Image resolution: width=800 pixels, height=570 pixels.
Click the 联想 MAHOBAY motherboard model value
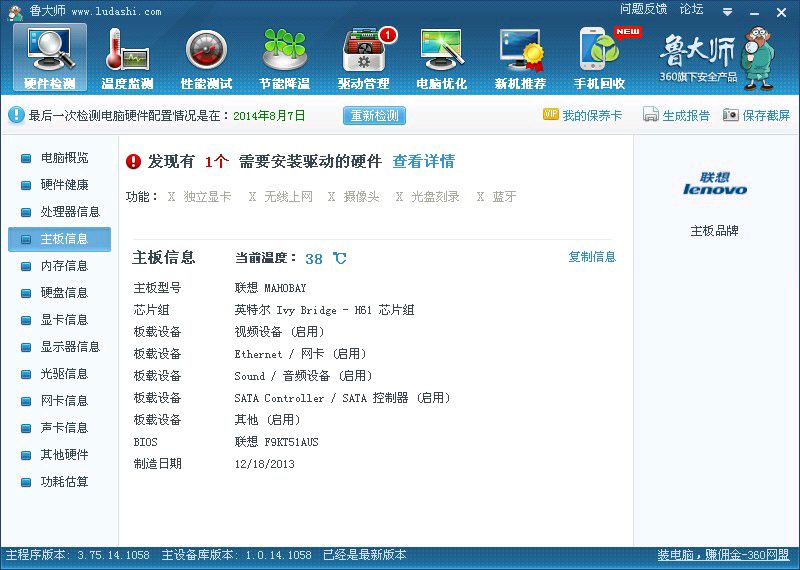(270, 288)
